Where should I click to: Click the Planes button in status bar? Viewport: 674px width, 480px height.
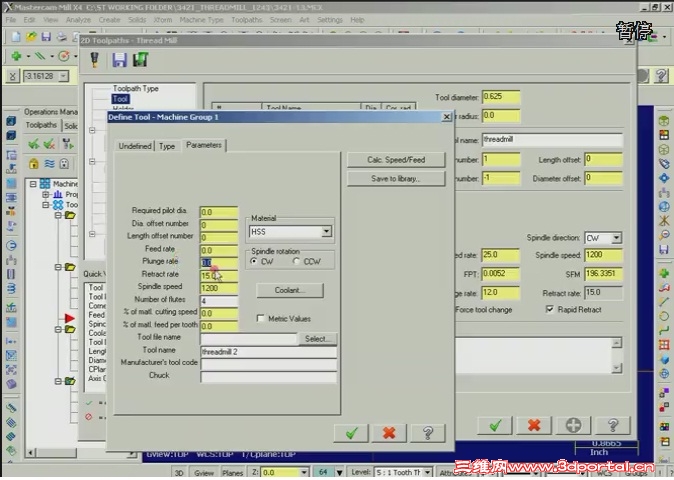pyautogui.click(x=232, y=473)
